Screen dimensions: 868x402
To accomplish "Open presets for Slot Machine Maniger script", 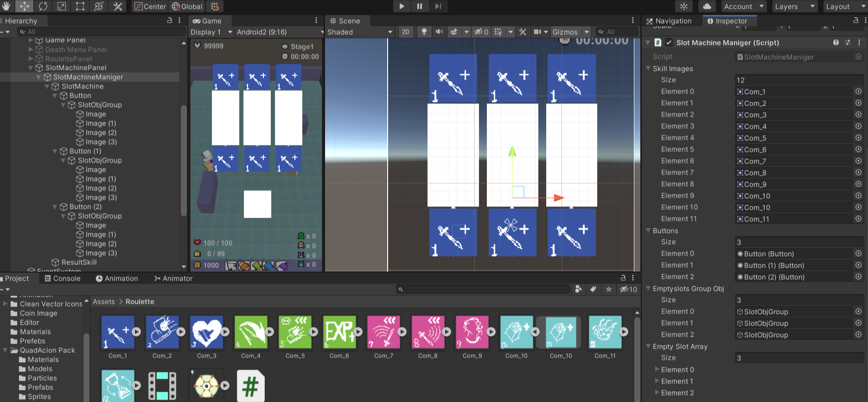I will 848,43.
